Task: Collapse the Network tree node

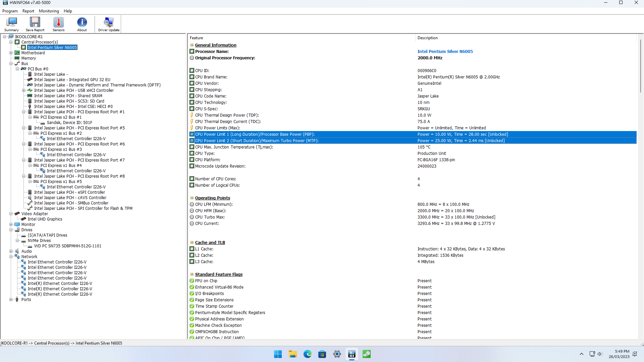Action: tap(11, 257)
